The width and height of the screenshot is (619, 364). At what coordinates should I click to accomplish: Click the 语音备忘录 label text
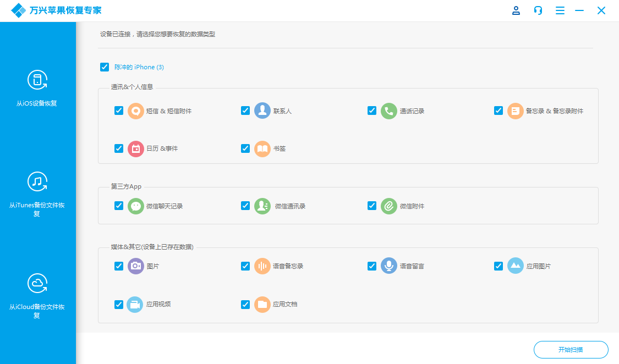[288, 267]
